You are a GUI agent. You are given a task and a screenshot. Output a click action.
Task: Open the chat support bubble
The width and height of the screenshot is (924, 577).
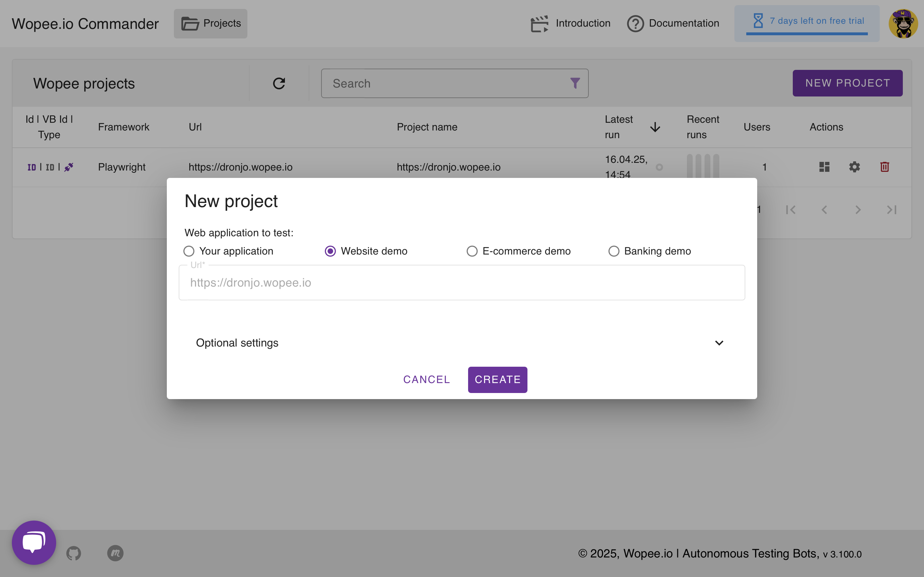point(34,542)
